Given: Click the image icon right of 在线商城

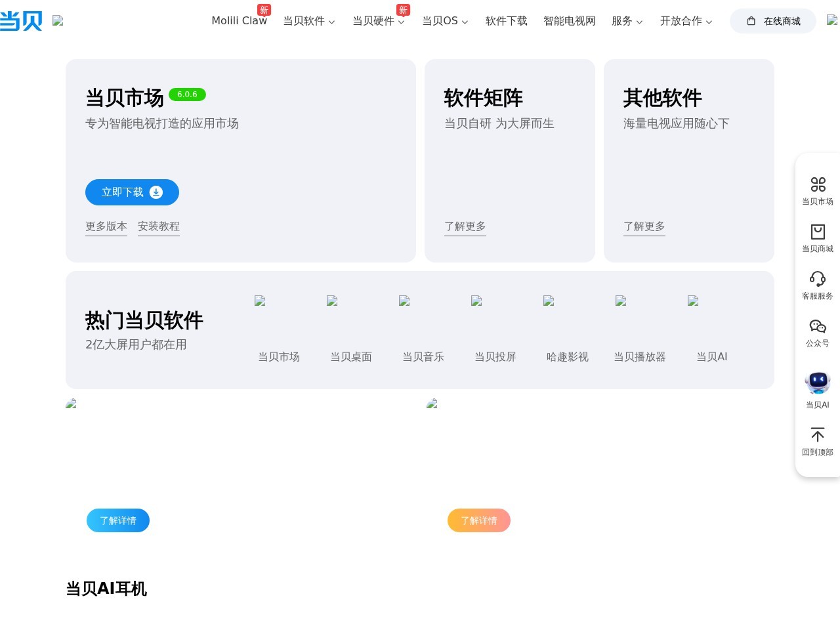Looking at the screenshot, I should click(832, 20).
